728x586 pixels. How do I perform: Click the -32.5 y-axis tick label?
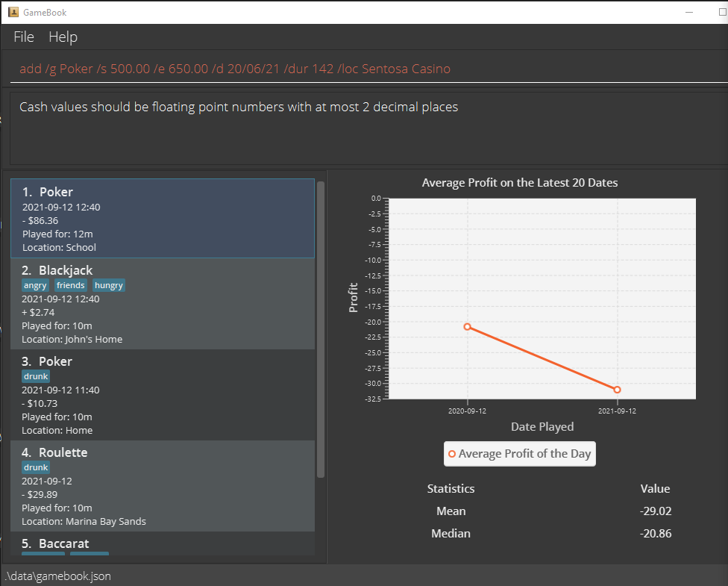click(373, 399)
